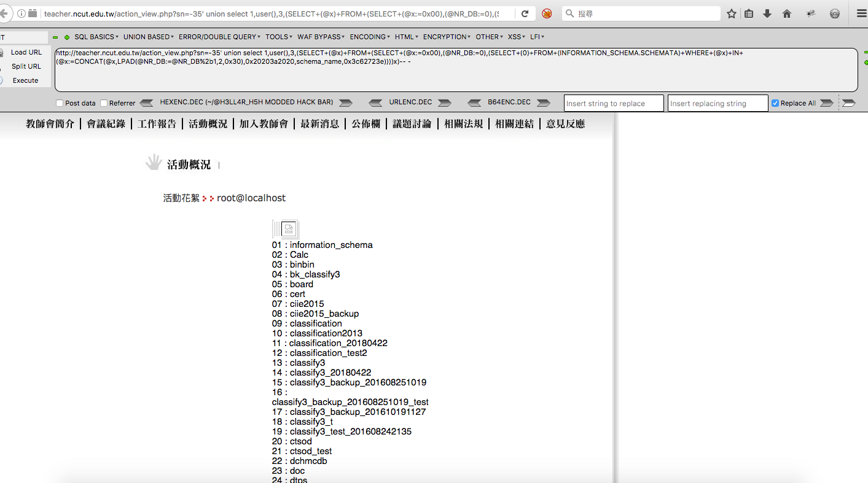Click the browser address bar URL
The width and height of the screenshot is (868, 483).
click(x=272, y=14)
